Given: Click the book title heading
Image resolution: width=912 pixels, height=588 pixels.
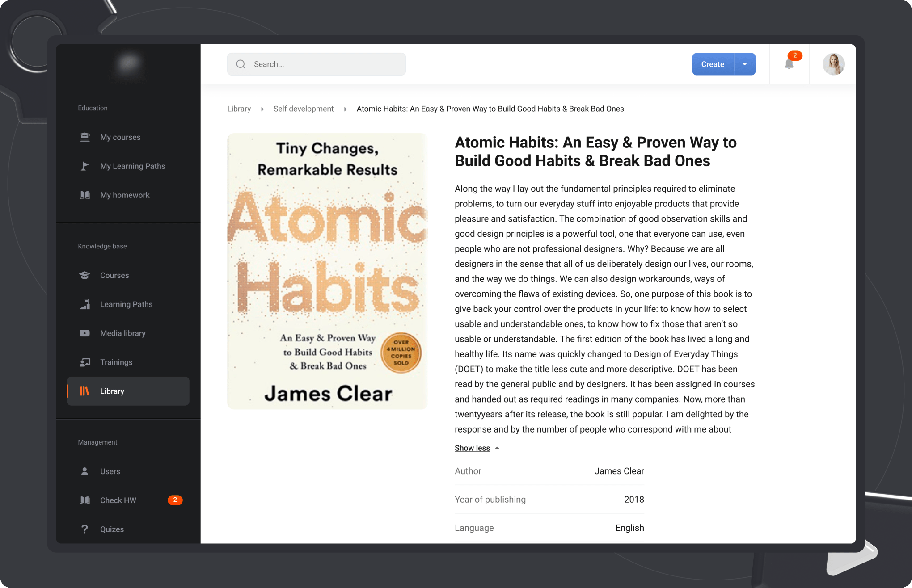Looking at the screenshot, I should click(x=595, y=151).
